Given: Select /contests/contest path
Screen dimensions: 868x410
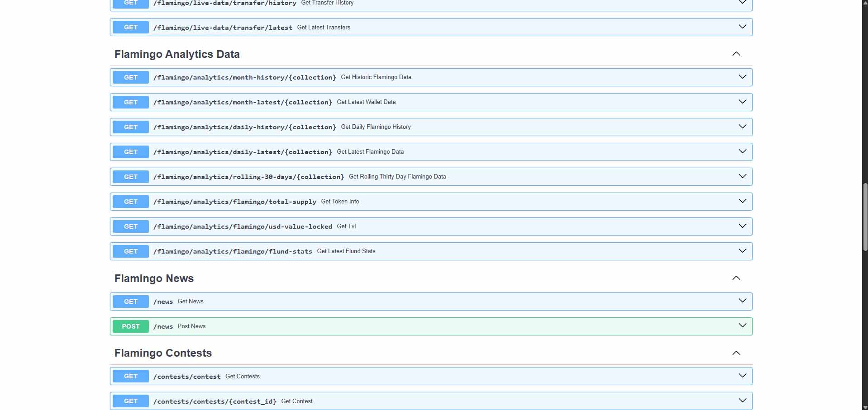Looking at the screenshot, I should point(187,377).
